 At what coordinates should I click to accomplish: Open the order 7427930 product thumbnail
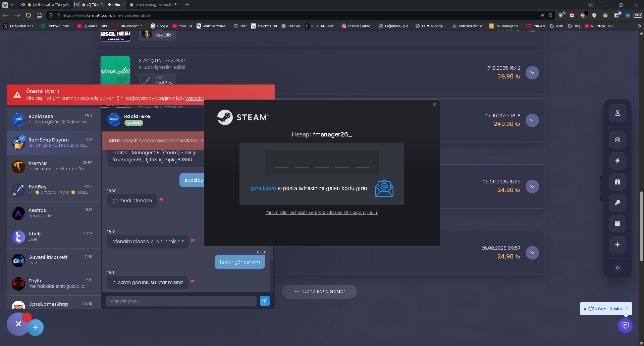[x=115, y=70]
